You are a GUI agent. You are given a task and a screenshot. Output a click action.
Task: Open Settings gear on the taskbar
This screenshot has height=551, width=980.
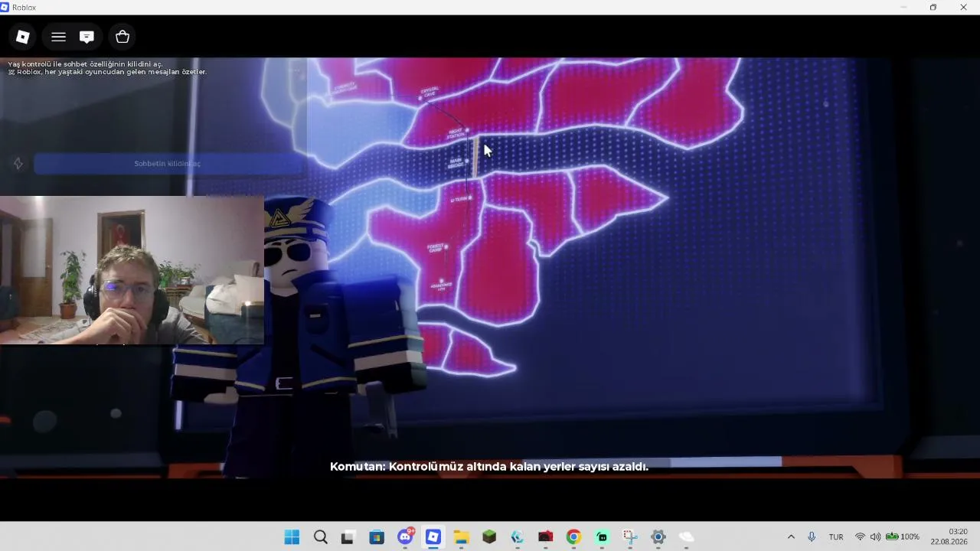coord(658,537)
